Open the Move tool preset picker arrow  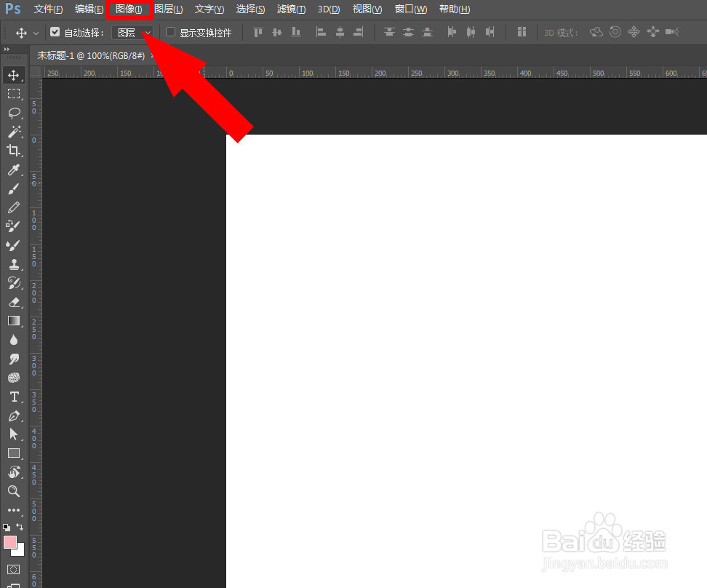(x=36, y=33)
